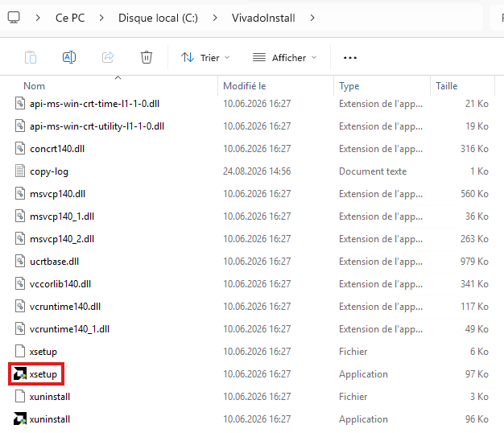This screenshot has width=504, height=433.
Task: Open the Trier sort dropdown
Action: point(205,58)
